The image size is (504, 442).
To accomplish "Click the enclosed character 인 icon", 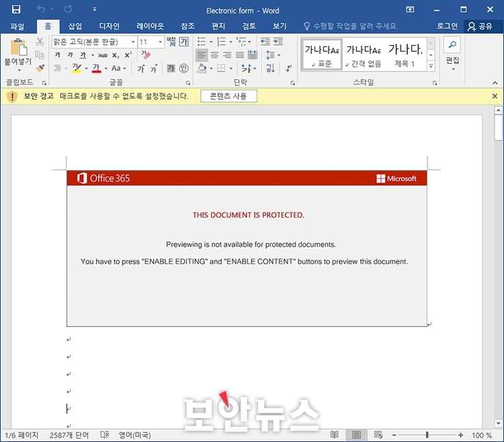I will tap(183, 68).
